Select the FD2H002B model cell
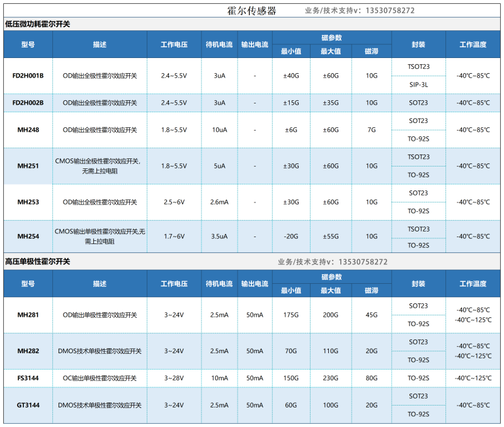 click(x=28, y=103)
